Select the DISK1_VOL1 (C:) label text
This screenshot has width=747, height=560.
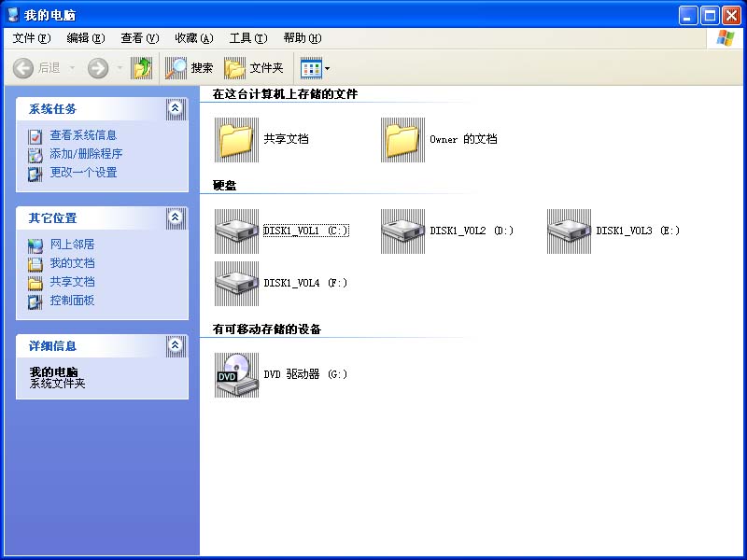tap(306, 231)
